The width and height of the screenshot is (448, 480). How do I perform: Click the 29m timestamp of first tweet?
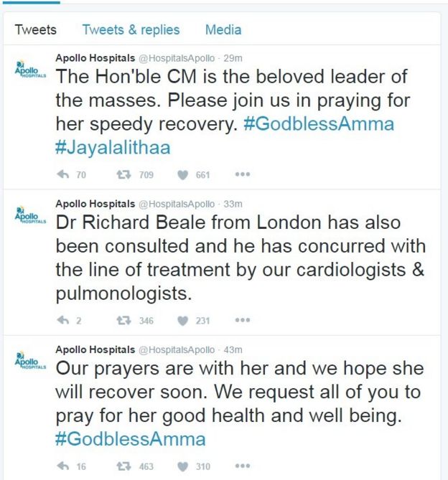(x=233, y=58)
